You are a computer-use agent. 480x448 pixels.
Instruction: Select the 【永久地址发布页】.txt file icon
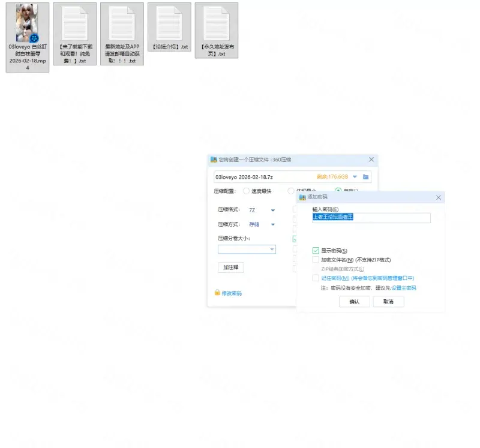pos(217,23)
